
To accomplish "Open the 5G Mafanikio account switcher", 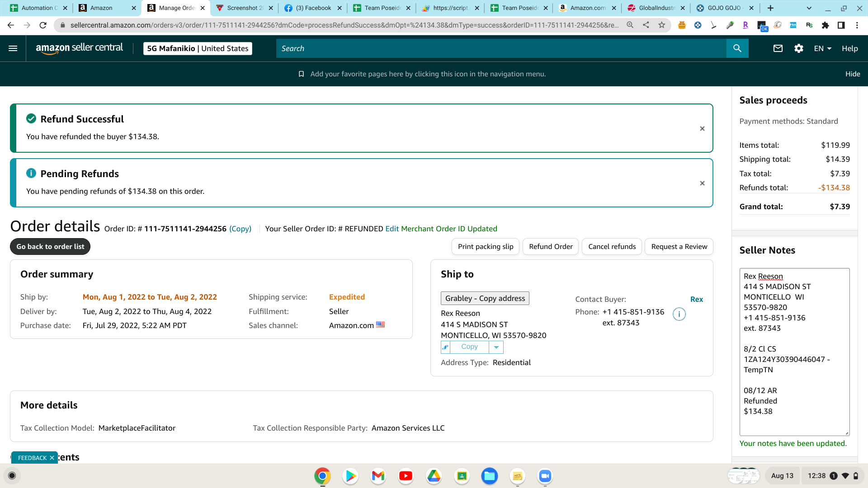I will click(198, 48).
